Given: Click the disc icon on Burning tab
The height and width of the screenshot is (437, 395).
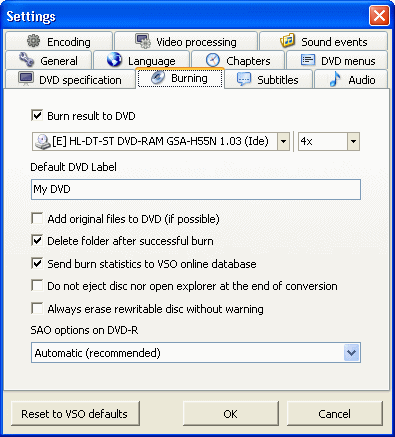Looking at the screenshot, I should 158,78.
